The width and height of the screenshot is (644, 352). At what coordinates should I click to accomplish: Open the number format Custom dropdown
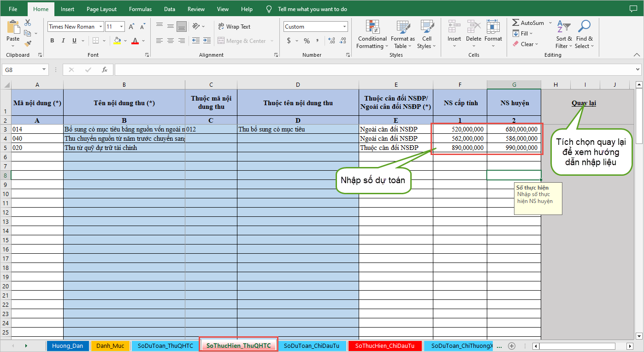click(344, 27)
